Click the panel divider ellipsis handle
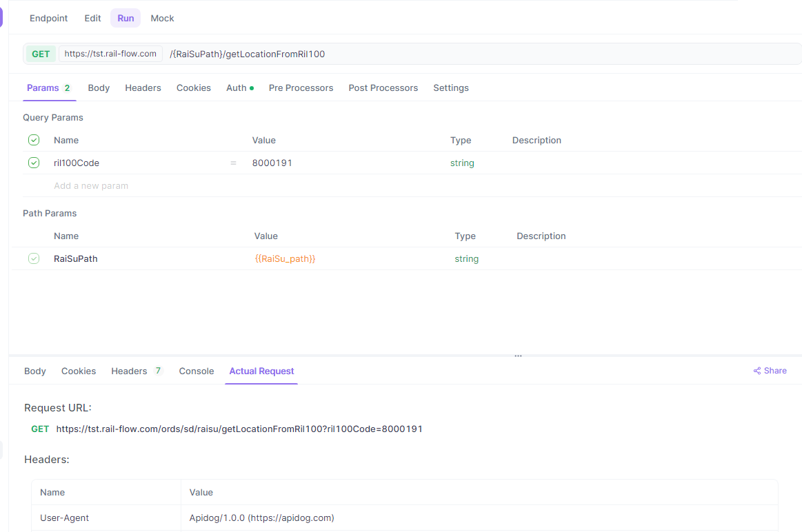 pyautogui.click(x=518, y=356)
